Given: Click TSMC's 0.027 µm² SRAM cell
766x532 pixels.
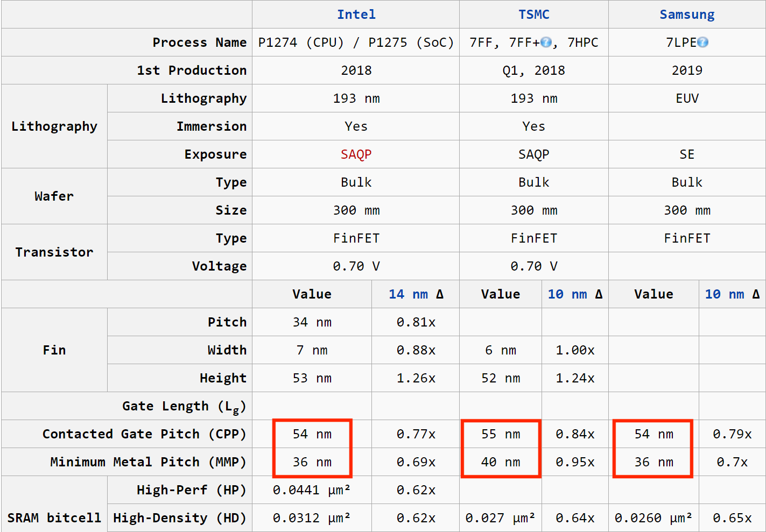Looking at the screenshot, I should [x=501, y=518].
